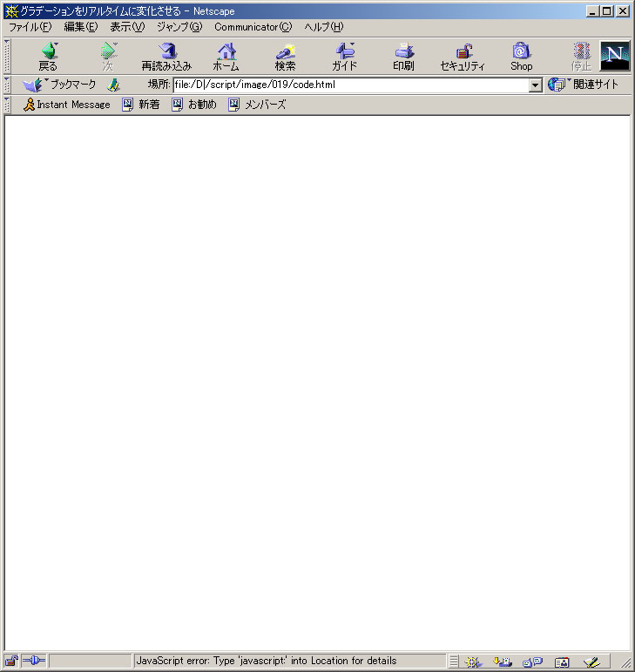635x672 pixels.
Task: Open Search (検索) toolbar icon
Action: click(285, 56)
